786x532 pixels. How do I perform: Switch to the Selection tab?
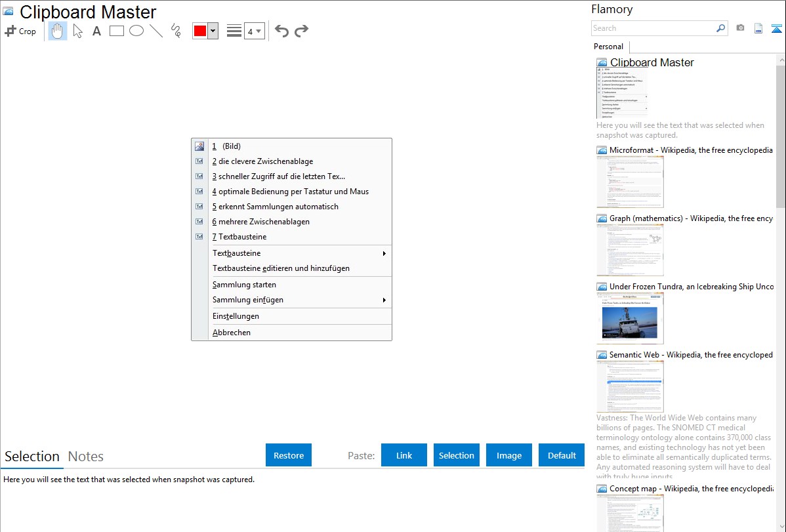pyautogui.click(x=32, y=457)
